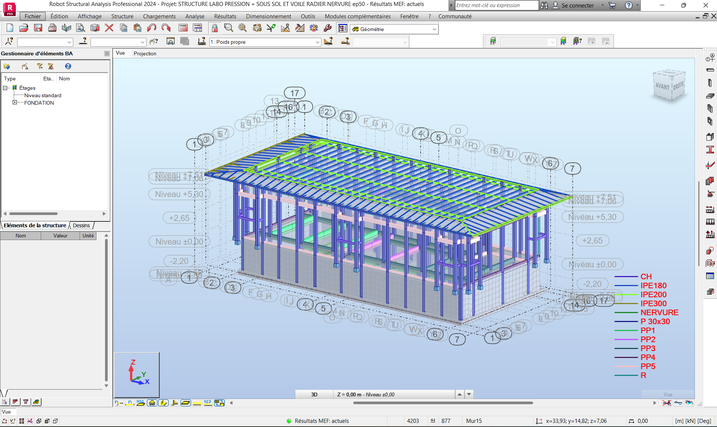Open the Dimensionnement menu
The width and height of the screenshot is (717, 427).
[268, 17]
